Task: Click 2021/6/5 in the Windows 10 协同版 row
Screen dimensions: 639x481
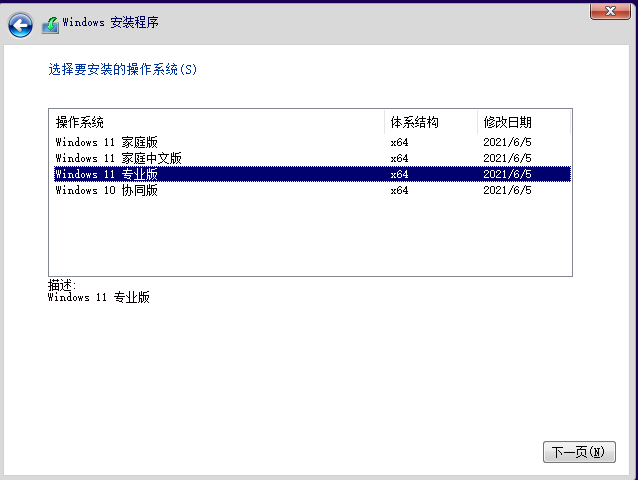Action: [x=507, y=190]
